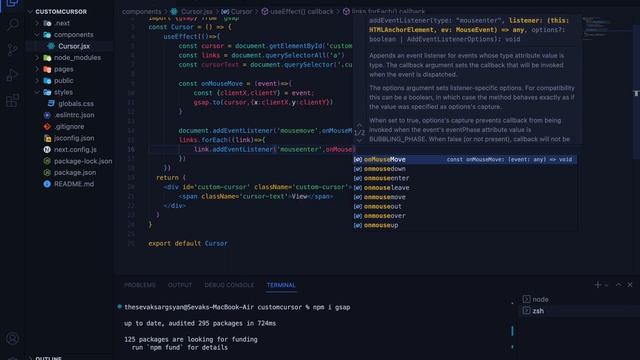Expand the node_modules folder
Screen dimensions: 640x360
pos(37,58)
